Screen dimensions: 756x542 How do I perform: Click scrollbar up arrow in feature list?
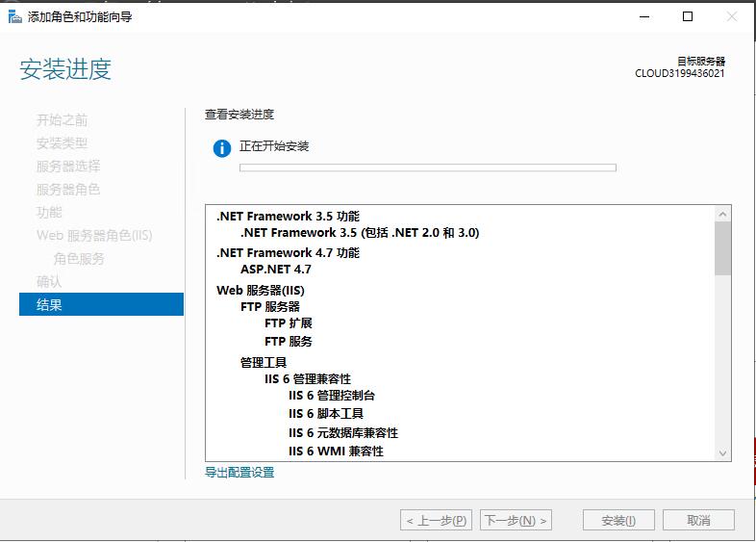point(722,214)
